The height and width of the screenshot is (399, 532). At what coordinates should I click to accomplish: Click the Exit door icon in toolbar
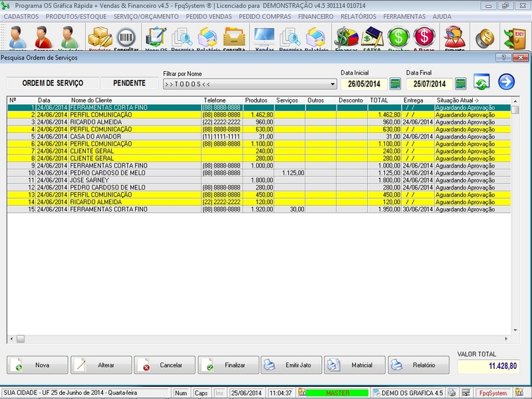[515, 36]
